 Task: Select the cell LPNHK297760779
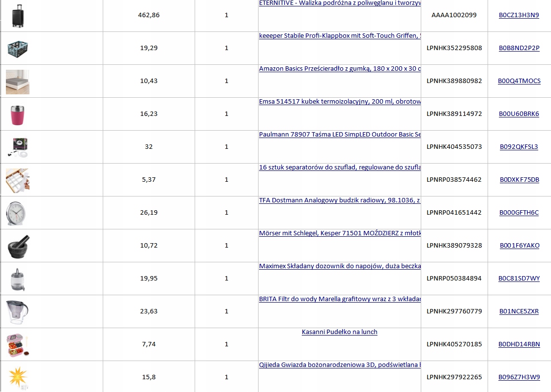coord(454,311)
